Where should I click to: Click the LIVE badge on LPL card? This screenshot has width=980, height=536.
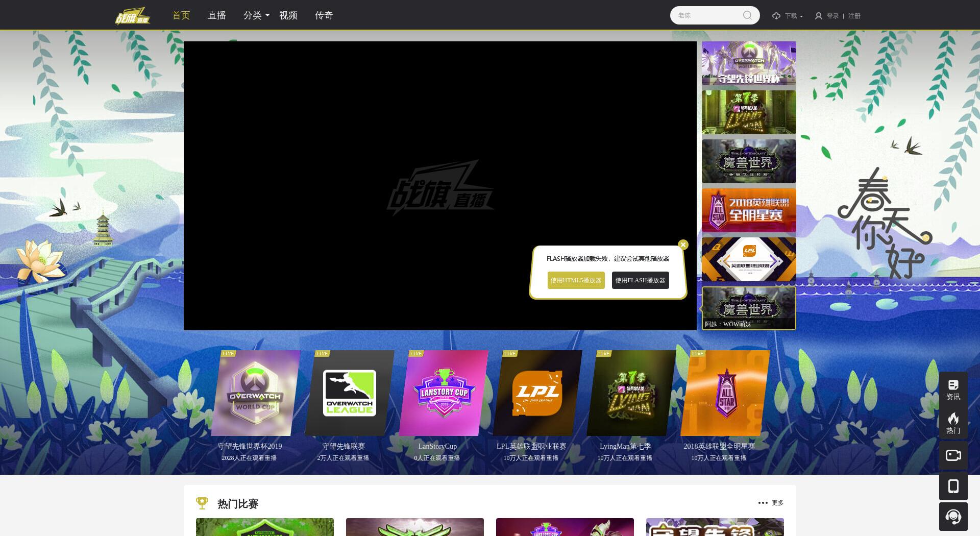(510, 353)
